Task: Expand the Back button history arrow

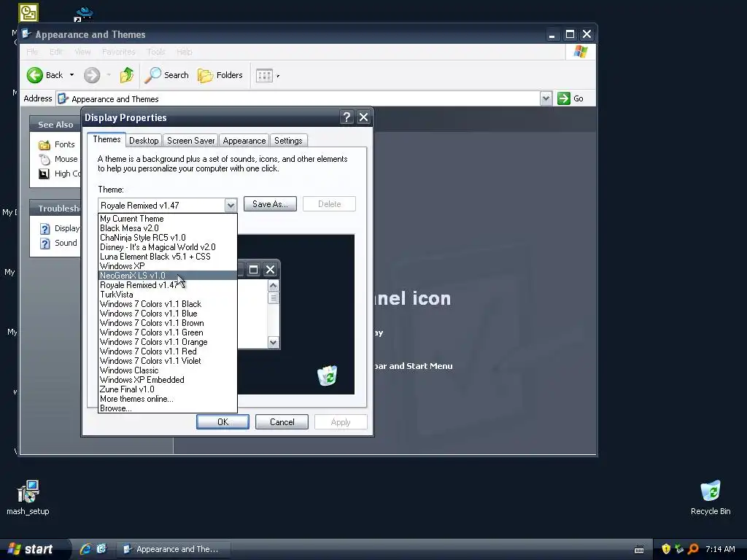Action: point(72,75)
